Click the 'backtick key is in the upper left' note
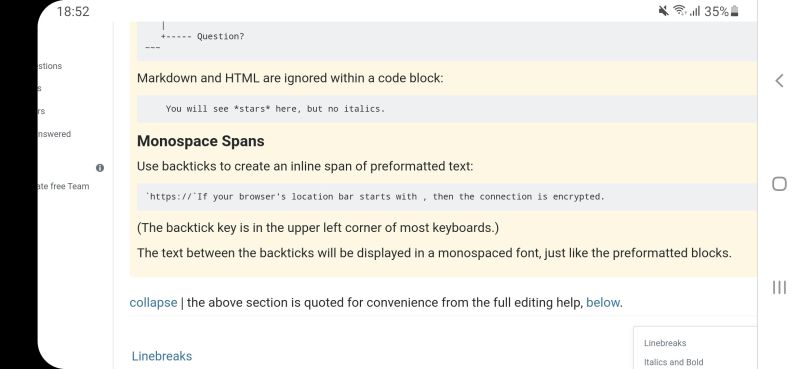The image size is (800, 369). [318, 228]
